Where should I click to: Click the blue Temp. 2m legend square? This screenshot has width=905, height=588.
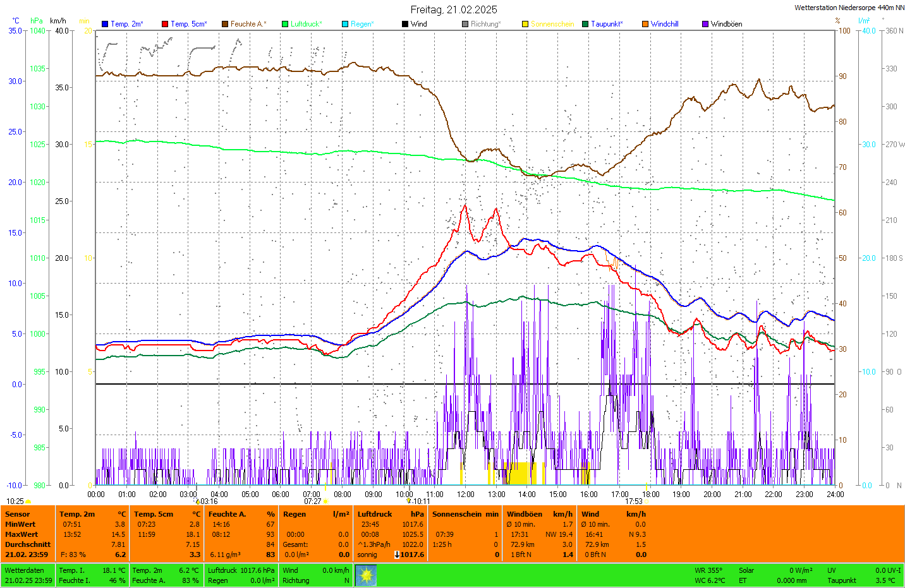(105, 24)
